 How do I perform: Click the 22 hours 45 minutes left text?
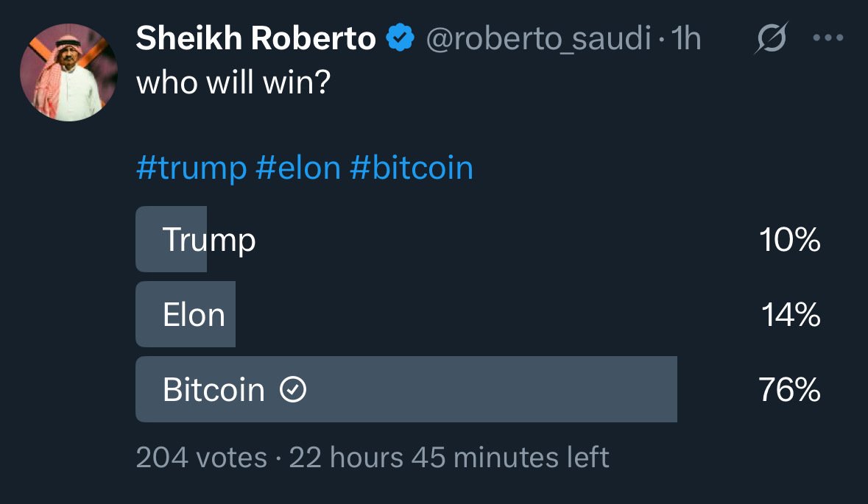point(449,458)
